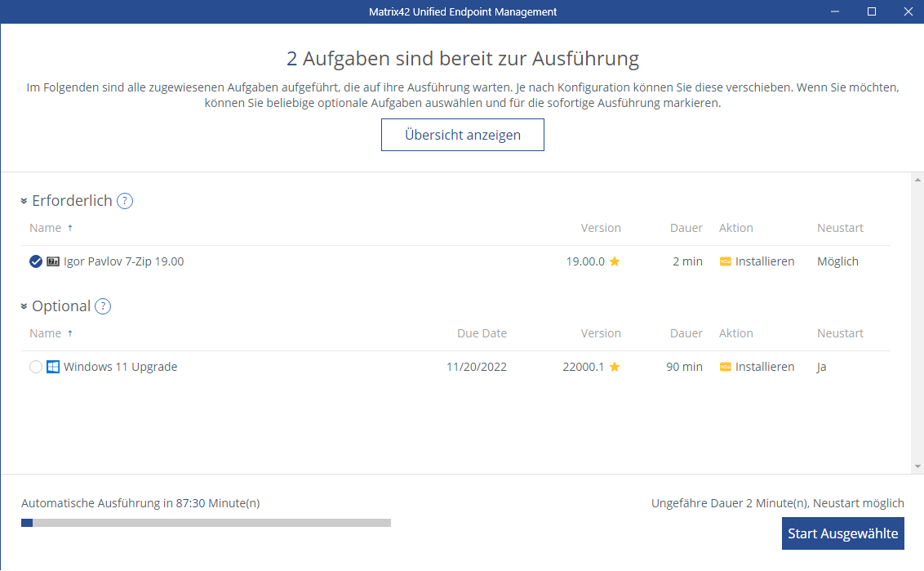The image size is (924, 571).
Task: Start the selected tasks with Start Ausgewählte
Action: (842, 533)
